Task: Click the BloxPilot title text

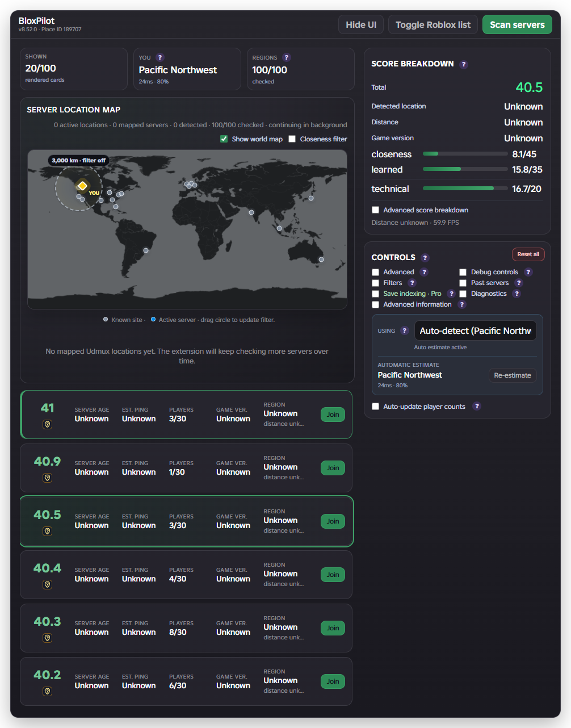Action: pyautogui.click(x=36, y=20)
